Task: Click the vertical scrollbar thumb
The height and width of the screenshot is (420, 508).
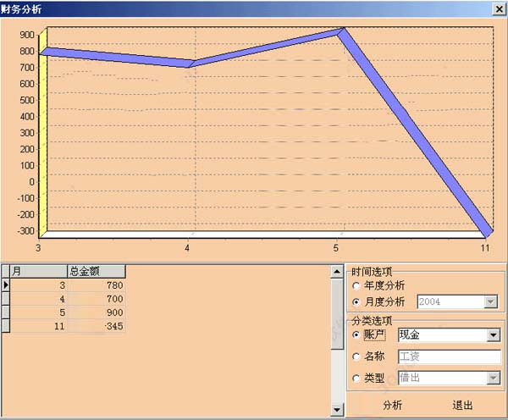Action: tap(337, 313)
